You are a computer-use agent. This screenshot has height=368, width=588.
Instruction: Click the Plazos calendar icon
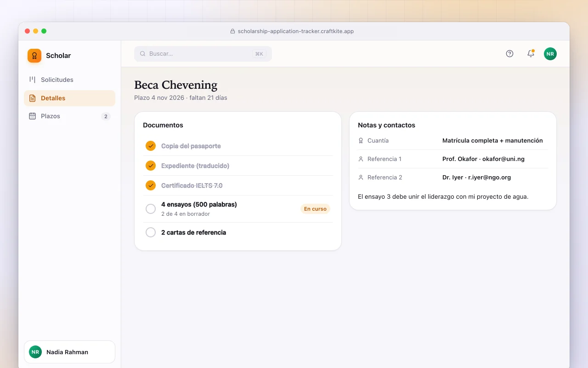[32, 116]
